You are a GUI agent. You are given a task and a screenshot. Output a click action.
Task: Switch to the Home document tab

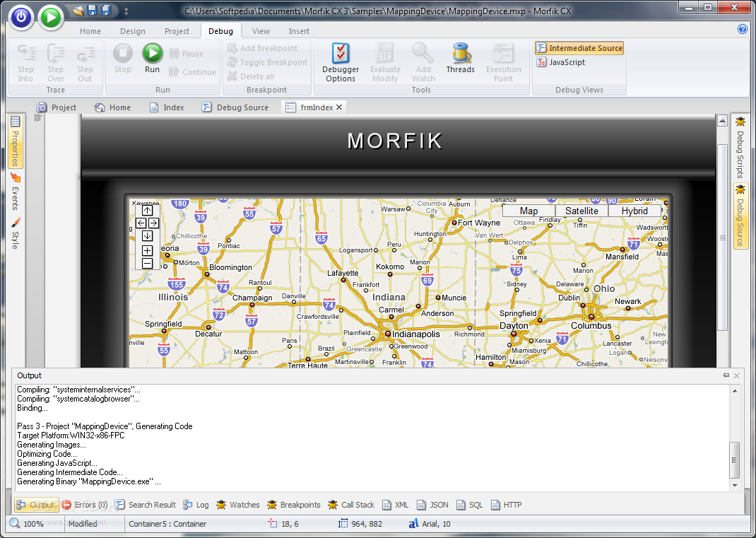point(112,107)
